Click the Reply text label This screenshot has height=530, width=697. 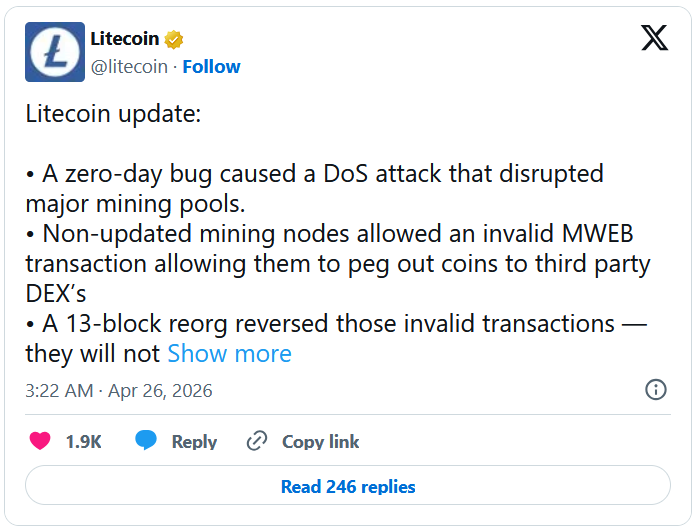click(x=194, y=442)
